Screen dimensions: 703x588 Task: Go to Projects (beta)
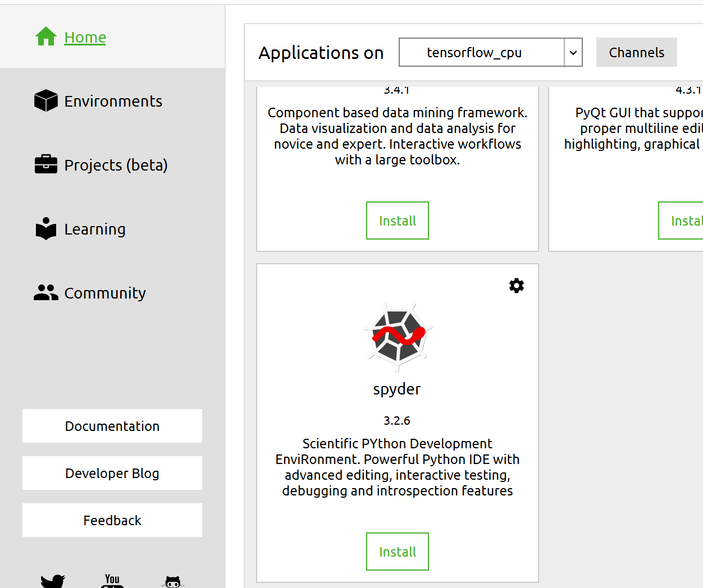pos(116,166)
